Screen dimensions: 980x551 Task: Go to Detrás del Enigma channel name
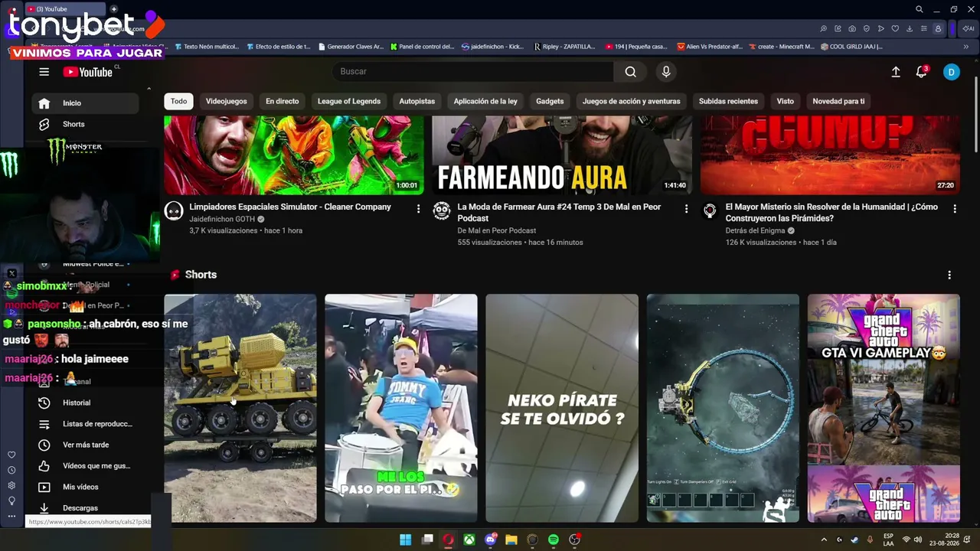(755, 230)
